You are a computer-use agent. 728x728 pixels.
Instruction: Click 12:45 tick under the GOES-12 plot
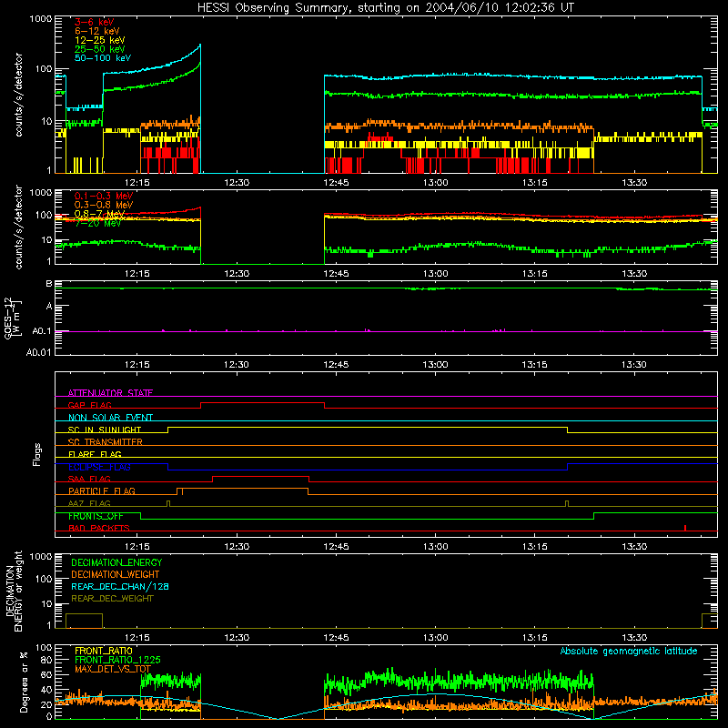point(336,365)
